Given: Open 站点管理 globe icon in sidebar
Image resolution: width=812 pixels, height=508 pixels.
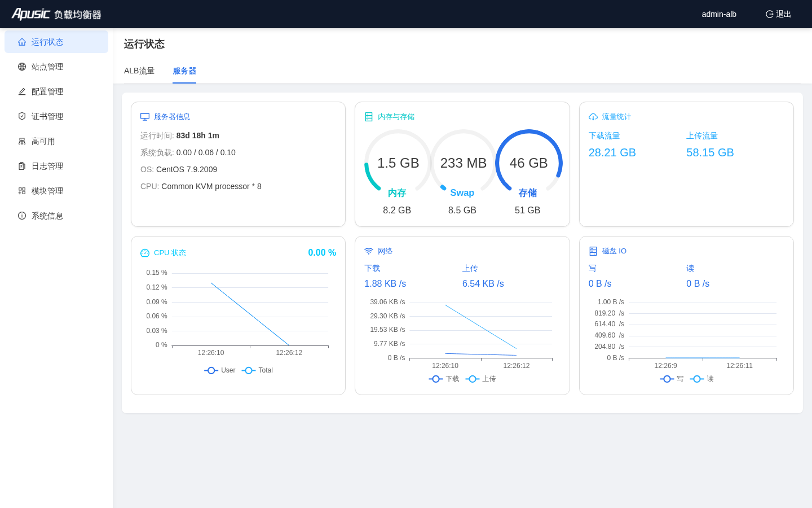Looking at the screenshot, I should click(22, 67).
